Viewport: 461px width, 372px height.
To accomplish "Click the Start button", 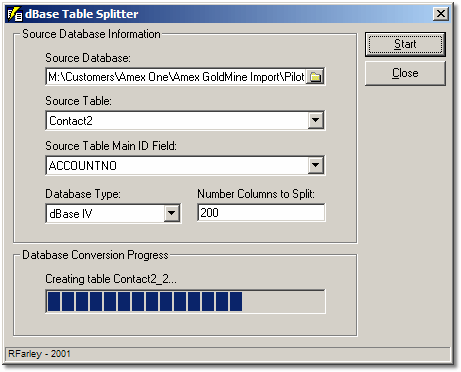I will coord(405,44).
